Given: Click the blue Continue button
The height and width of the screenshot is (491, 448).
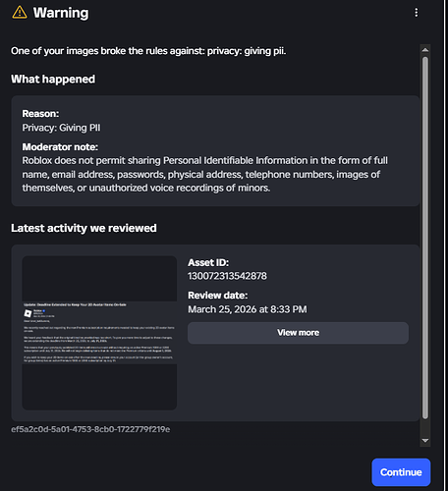Looking at the screenshot, I should (x=401, y=472).
